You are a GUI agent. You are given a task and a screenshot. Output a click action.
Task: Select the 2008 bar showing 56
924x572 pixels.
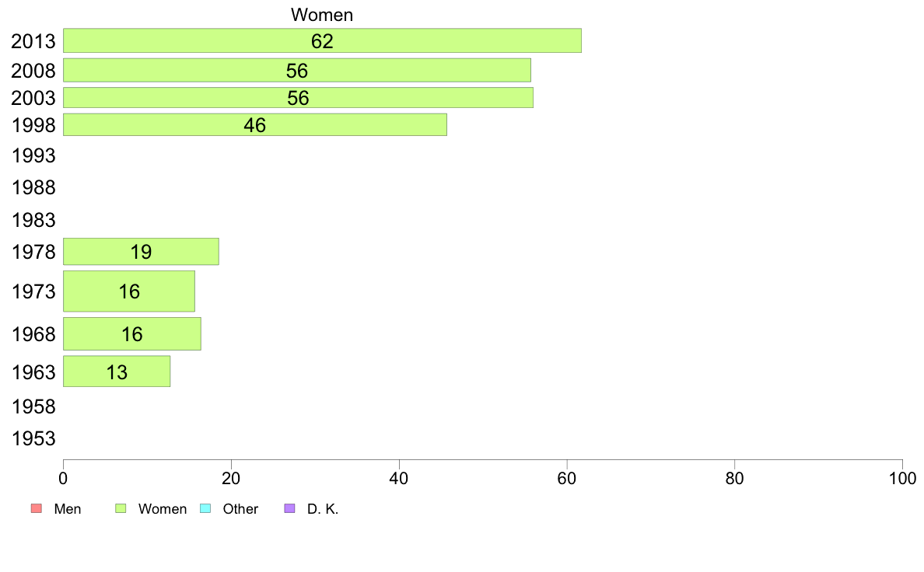tap(297, 70)
